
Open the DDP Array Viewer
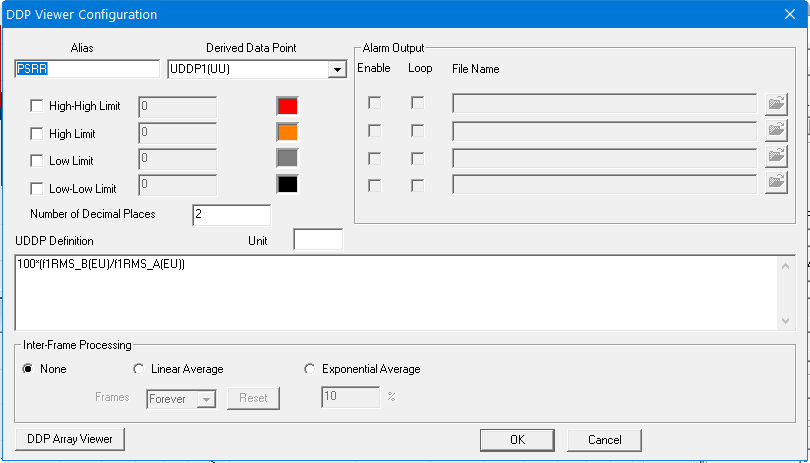(70, 439)
